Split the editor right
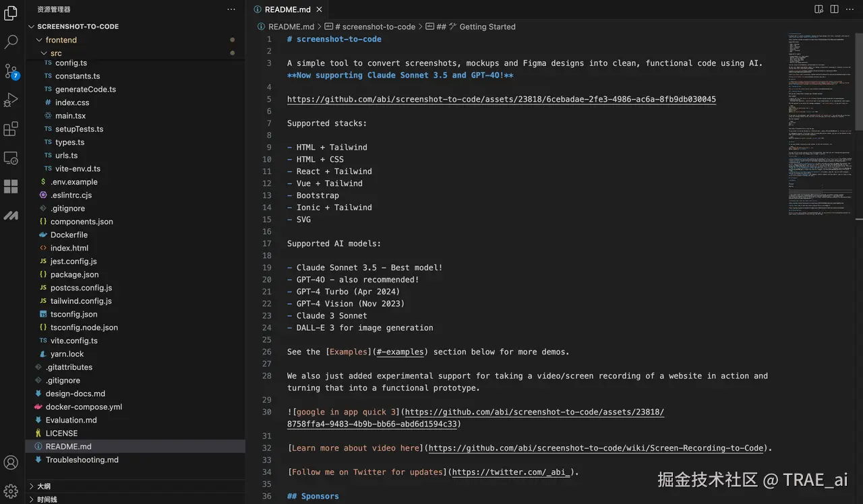The height and width of the screenshot is (504, 863). point(834,9)
